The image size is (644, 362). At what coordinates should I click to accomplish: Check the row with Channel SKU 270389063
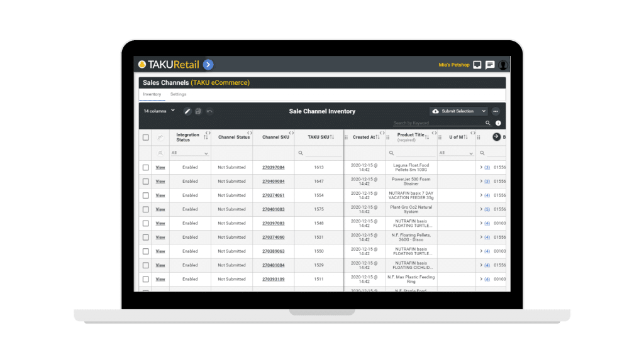146,251
